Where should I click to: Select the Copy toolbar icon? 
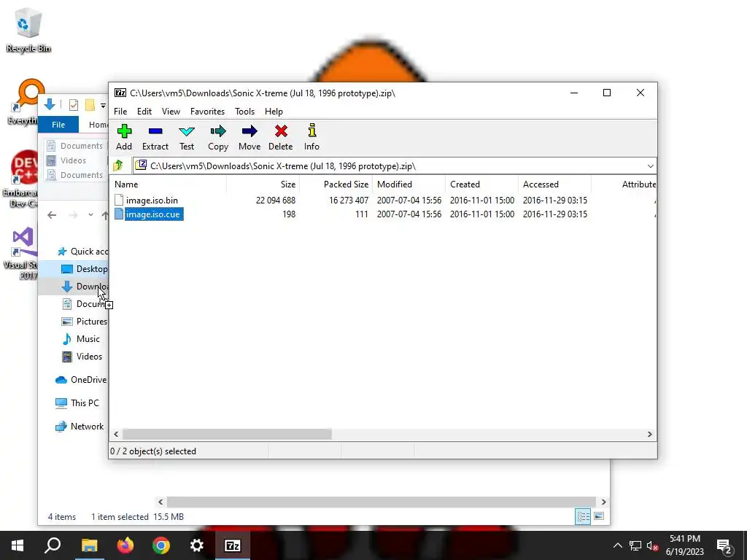[218, 137]
